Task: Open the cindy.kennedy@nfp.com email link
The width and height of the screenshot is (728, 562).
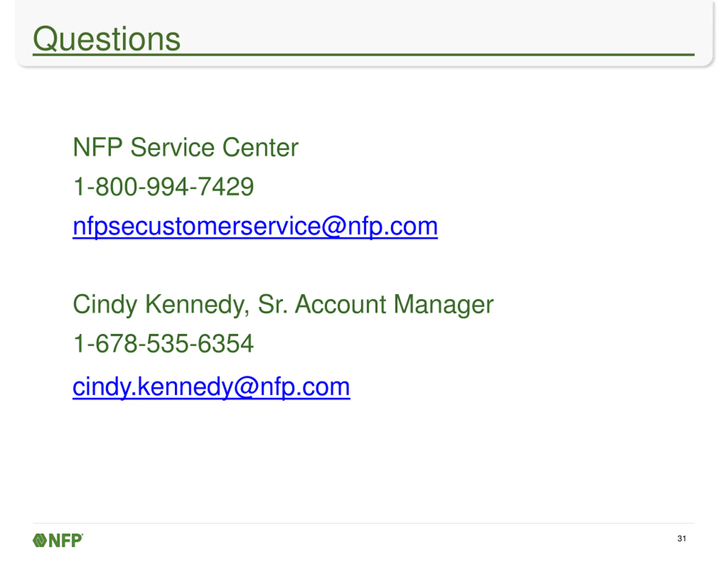Action: coord(211,386)
